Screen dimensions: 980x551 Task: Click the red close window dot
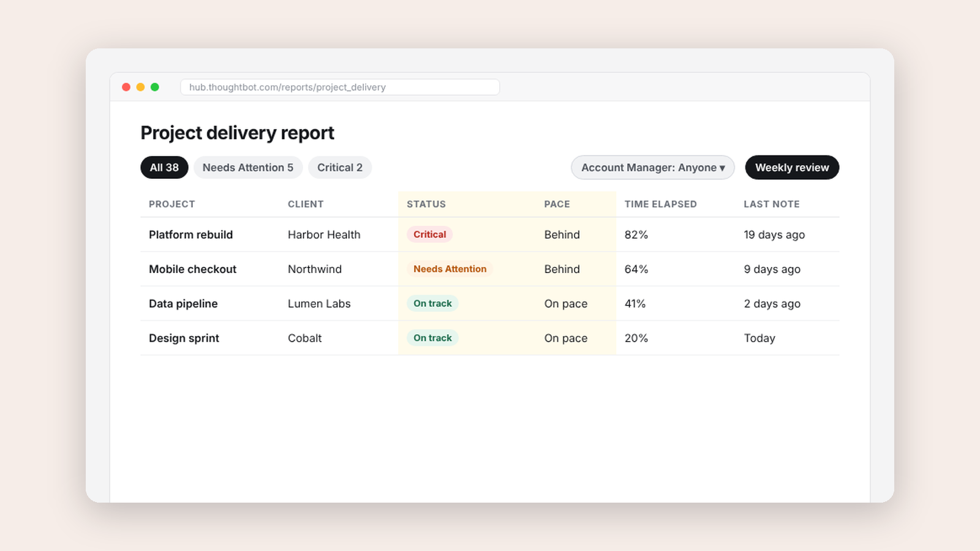coord(126,87)
